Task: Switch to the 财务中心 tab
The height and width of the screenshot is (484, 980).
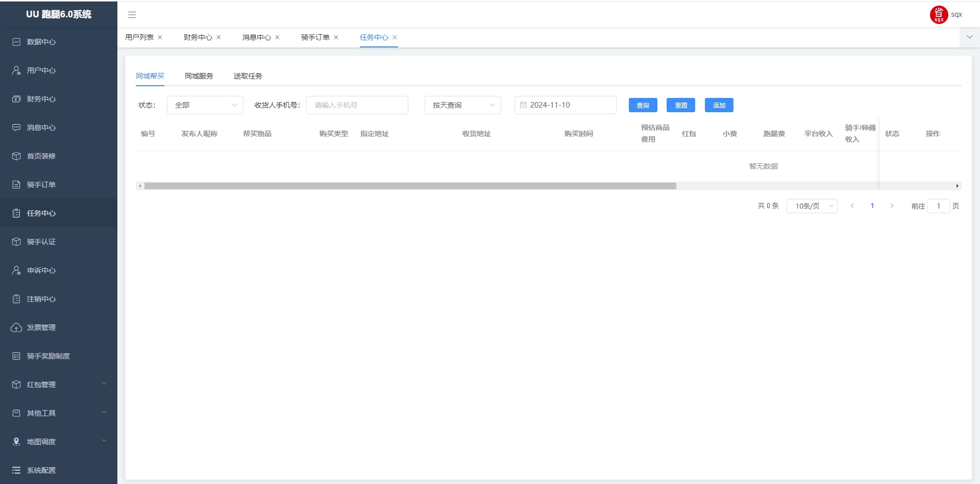Action: click(198, 37)
